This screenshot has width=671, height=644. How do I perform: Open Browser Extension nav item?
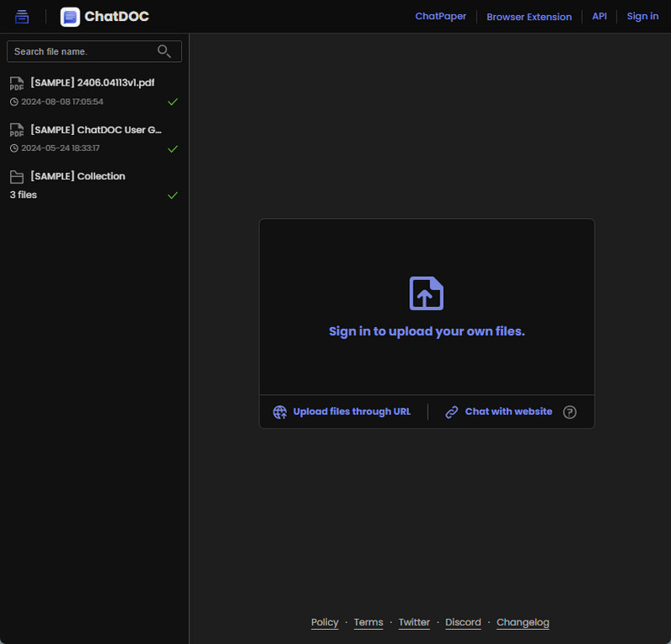(529, 17)
